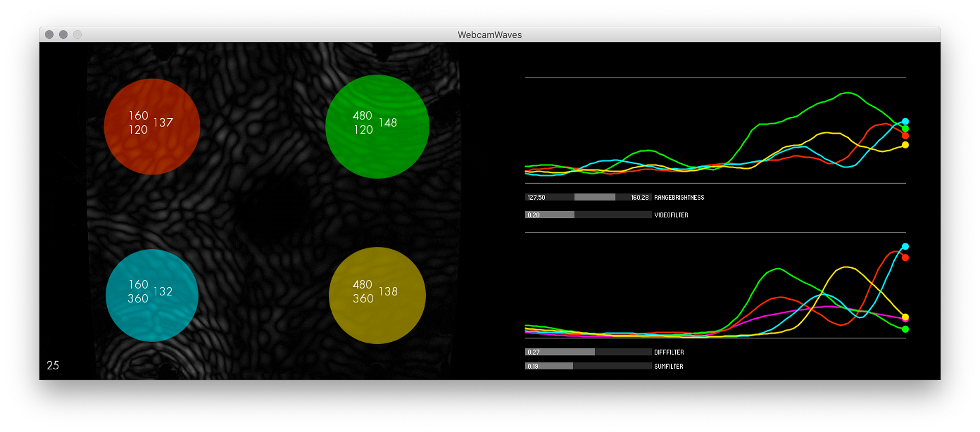Click brightness value 137 in red circle
980x432 pixels.
(x=163, y=122)
